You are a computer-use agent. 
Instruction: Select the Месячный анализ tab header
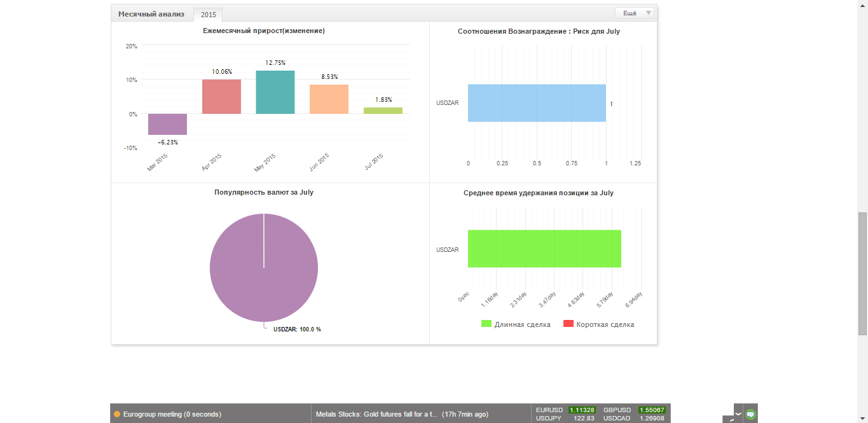pos(151,14)
